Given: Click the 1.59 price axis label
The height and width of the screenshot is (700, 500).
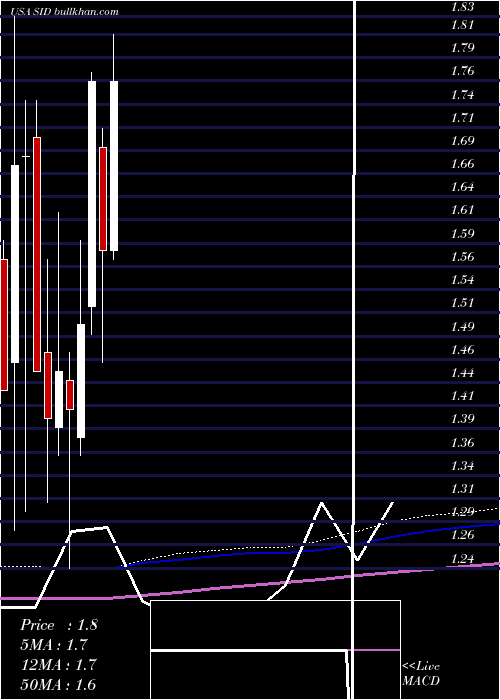Looking at the screenshot, I should click(462, 233).
